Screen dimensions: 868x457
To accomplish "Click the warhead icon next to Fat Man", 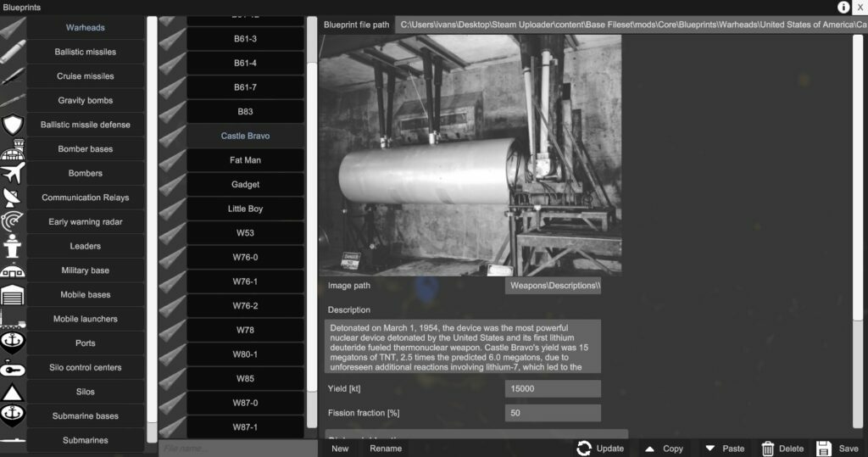I will click(171, 160).
